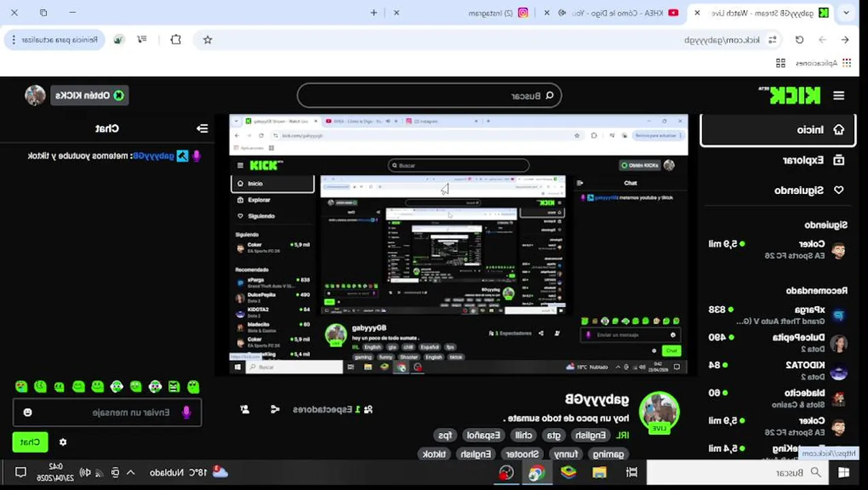The height and width of the screenshot is (490, 868).
Task: Select the funny tag
Action: coord(566,454)
